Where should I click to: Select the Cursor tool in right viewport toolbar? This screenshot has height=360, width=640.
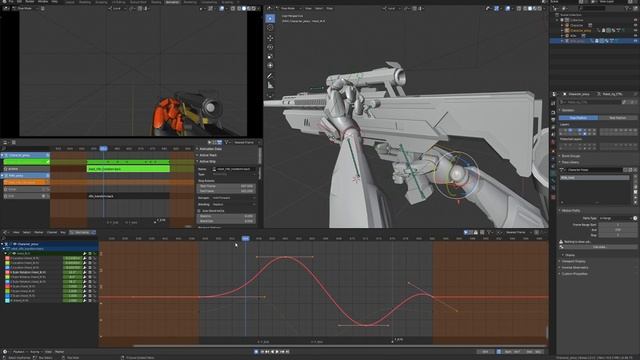click(270, 28)
